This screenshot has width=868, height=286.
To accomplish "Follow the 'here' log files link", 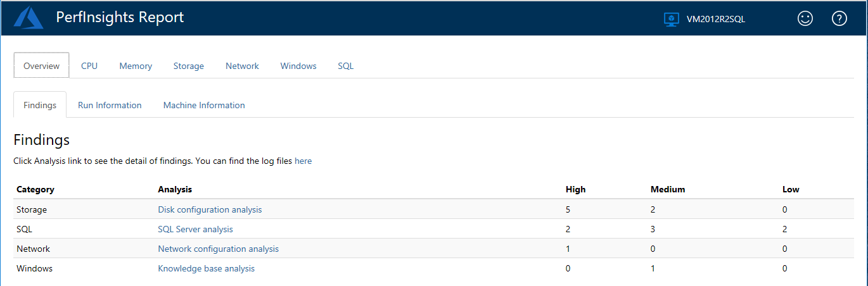I will pos(303,161).
